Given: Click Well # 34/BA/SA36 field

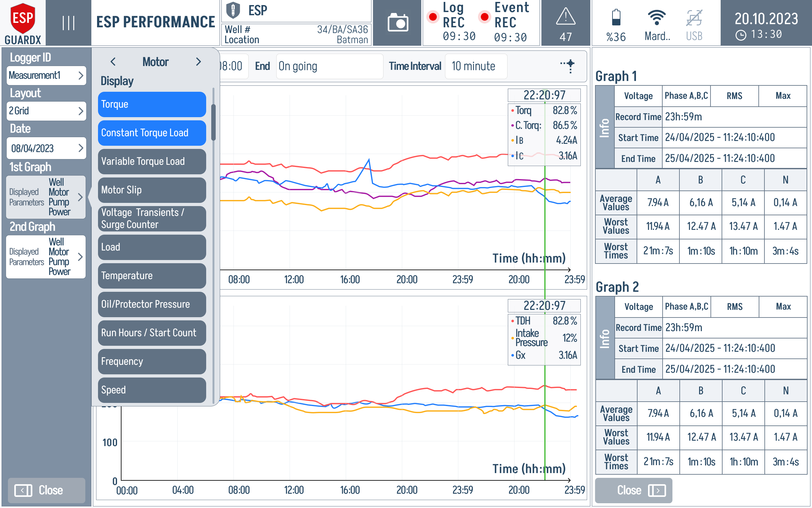Looking at the screenshot, I should pyautogui.click(x=296, y=30).
